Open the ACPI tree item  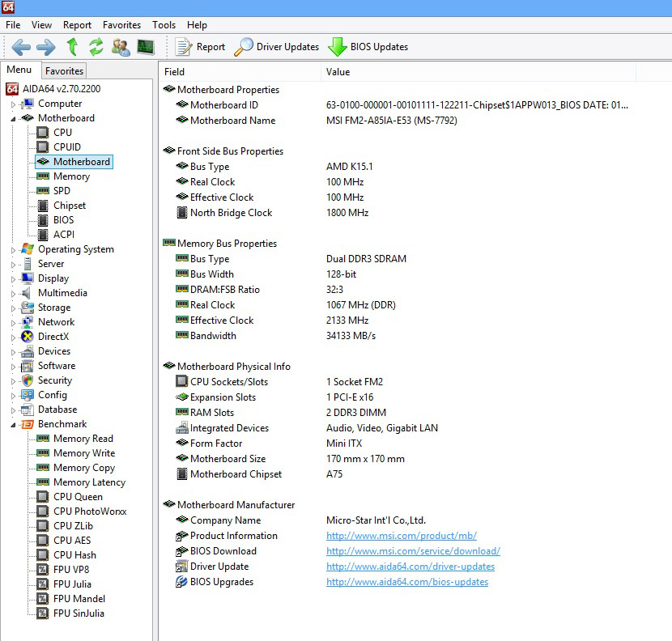pos(56,235)
